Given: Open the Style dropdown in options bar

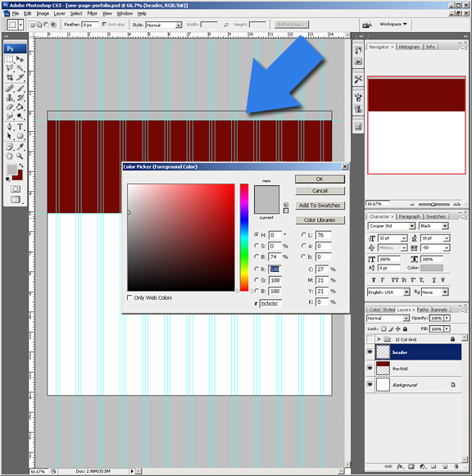Looking at the screenshot, I should 164,25.
